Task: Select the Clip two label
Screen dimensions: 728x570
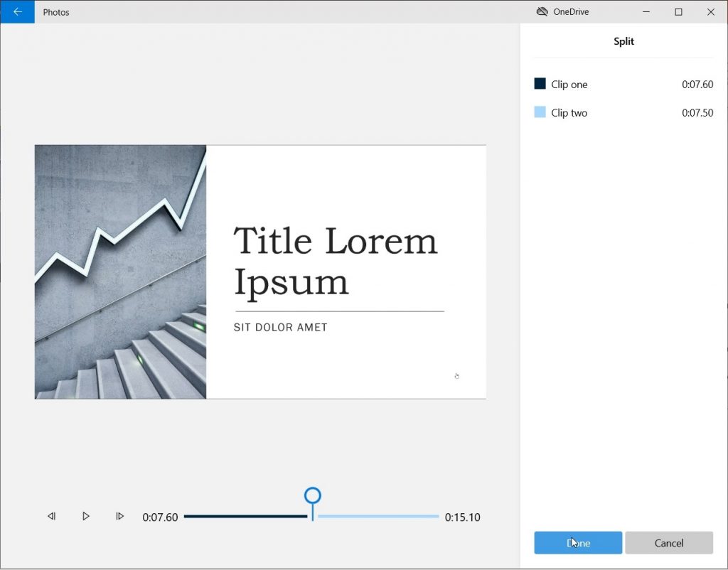Action: pos(569,113)
